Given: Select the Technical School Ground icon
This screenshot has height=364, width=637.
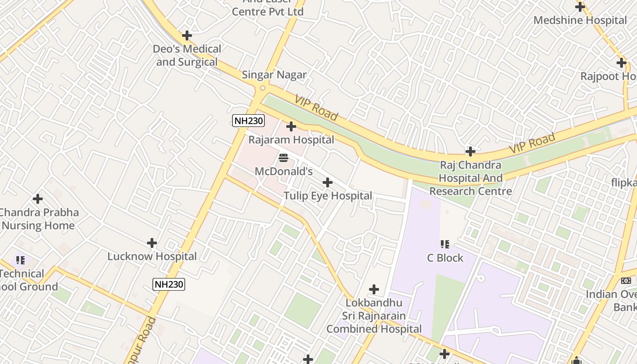Looking at the screenshot, I should coord(20,260).
